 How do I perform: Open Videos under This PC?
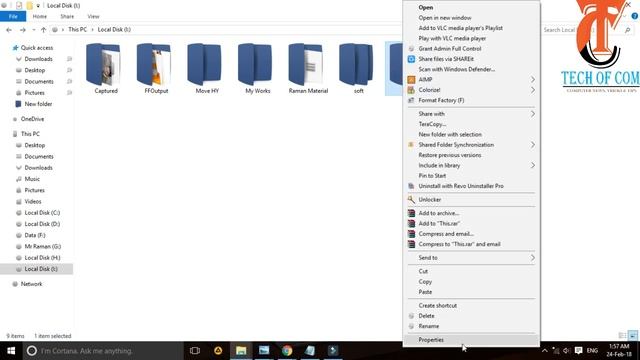click(x=33, y=202)
